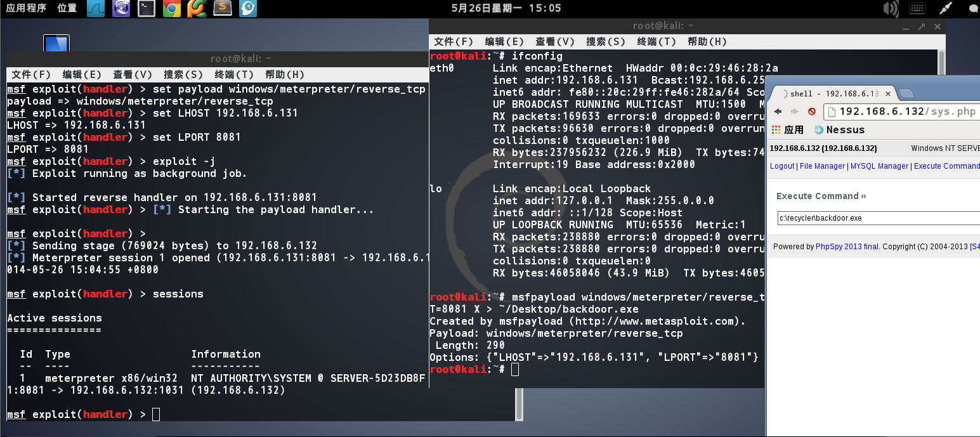The width and height of the screenshot is (980, 437).
Task: Open the desktop computer icon
Action: [x=56, y=43]
